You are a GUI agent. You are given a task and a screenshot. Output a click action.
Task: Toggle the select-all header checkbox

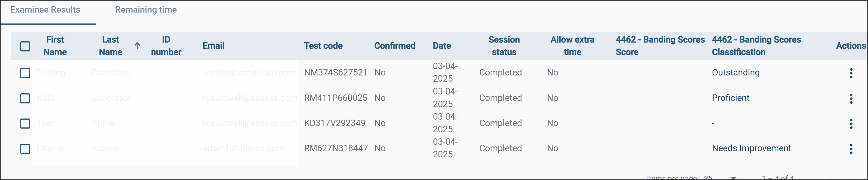pos(25,46)
